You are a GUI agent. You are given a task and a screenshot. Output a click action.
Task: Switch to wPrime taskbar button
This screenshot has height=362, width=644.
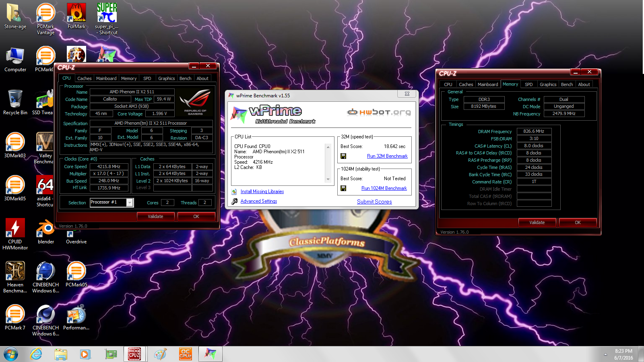210,354
